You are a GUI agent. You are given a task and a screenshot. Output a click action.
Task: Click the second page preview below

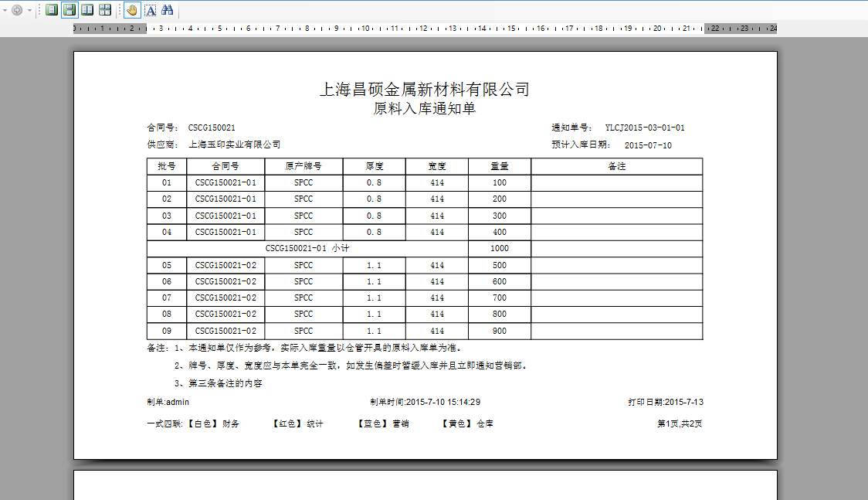point(425,487)
